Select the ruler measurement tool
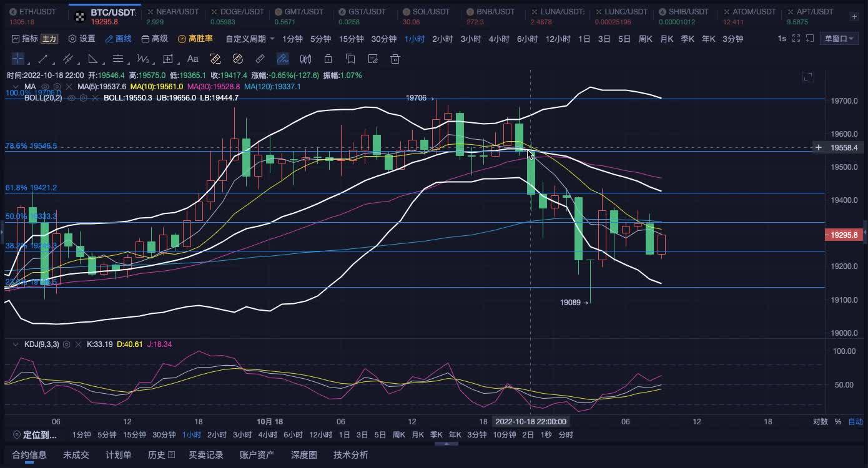Screen dimensions: 868x468 point(260,59)
